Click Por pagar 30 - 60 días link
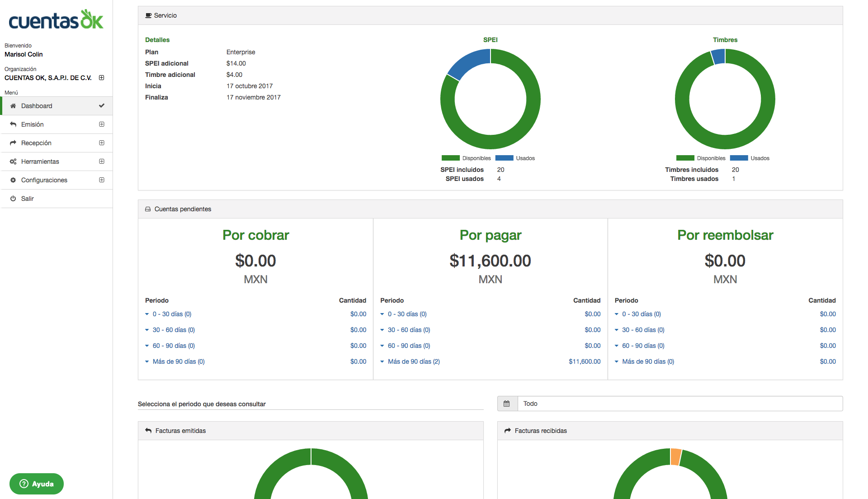Screen dimensions: 868x499 [409, 330]
